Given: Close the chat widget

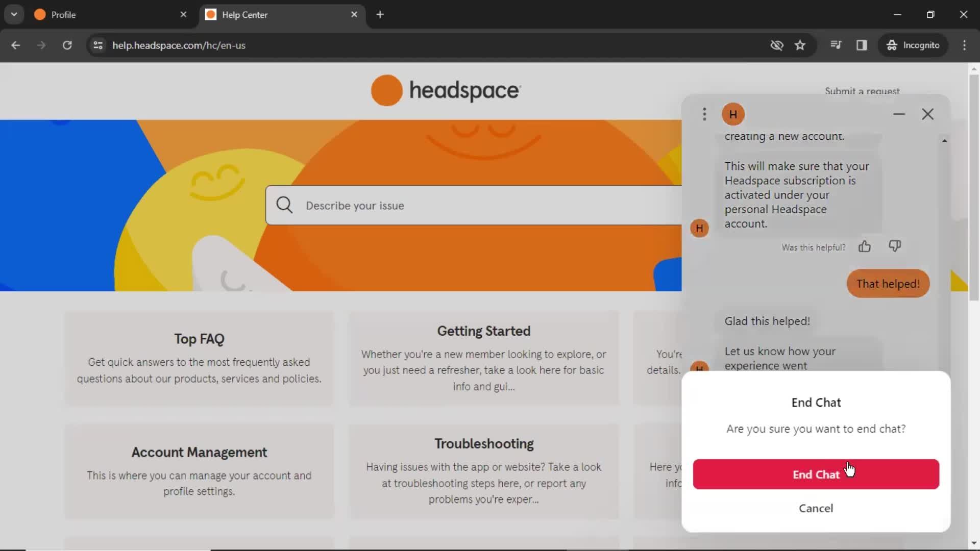Looking at the screenshot, I should click(x=927, y=114).
